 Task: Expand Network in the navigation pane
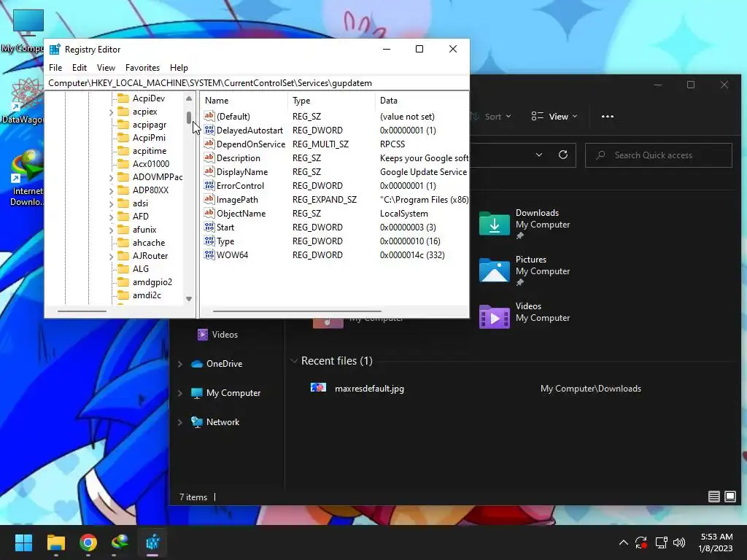[x=180, y=422]
